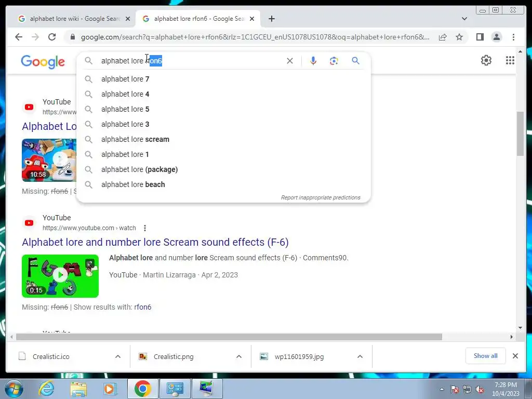Image resolution: width=532 pixels, height=399 pixels.
Task: Bookmark this page with the star
Action: coord(459,37)
